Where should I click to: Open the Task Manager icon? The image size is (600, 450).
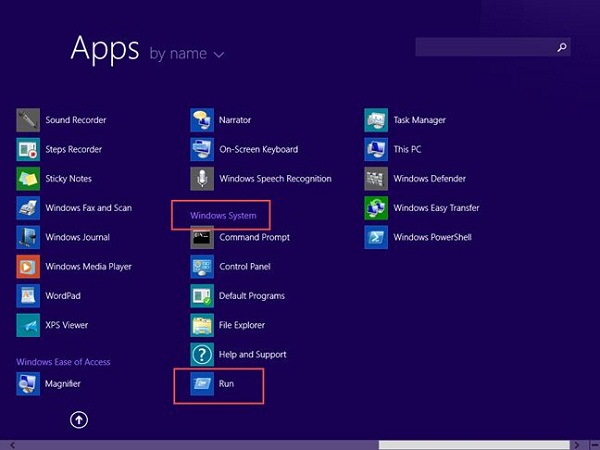376,120
